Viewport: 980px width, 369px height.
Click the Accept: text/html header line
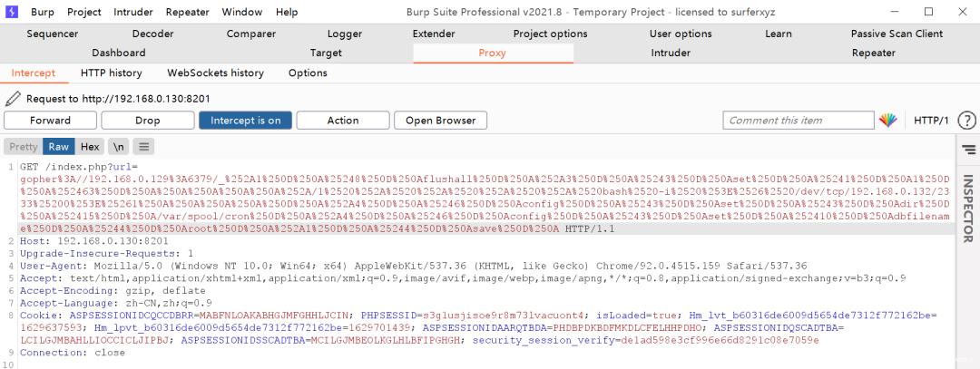[463, 278]
